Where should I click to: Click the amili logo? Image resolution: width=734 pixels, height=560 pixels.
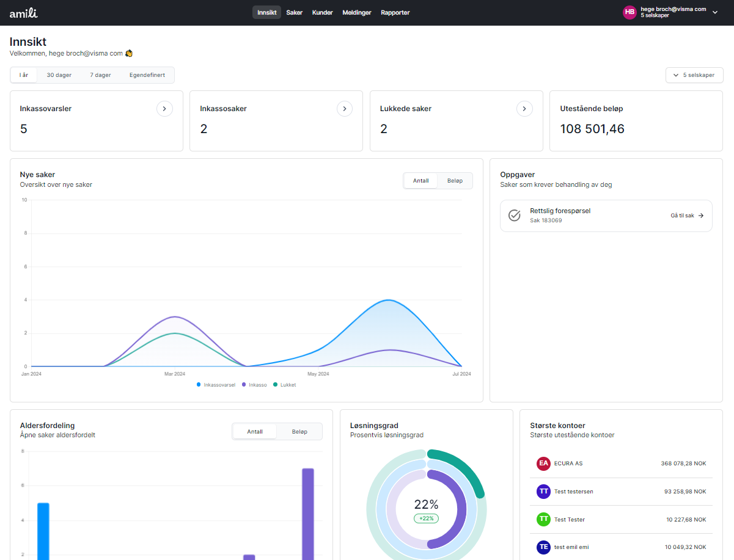tap(23, 13)
